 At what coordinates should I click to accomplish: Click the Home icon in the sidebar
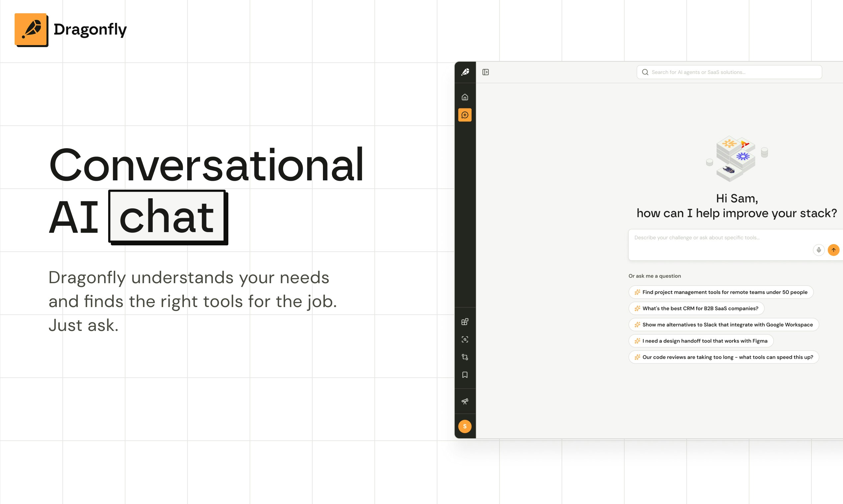[x=465, y=97]
